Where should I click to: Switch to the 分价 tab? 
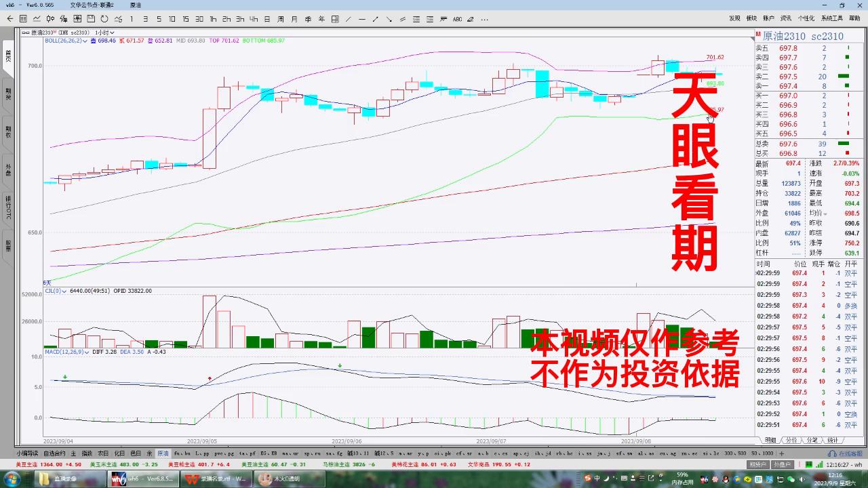(791, 439)
